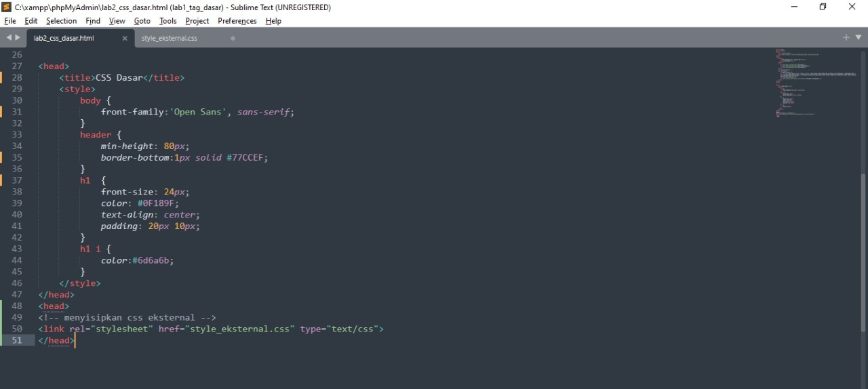The image size is (868, 389).
Task: Click the code minimap preview
Action: [816, 83]
